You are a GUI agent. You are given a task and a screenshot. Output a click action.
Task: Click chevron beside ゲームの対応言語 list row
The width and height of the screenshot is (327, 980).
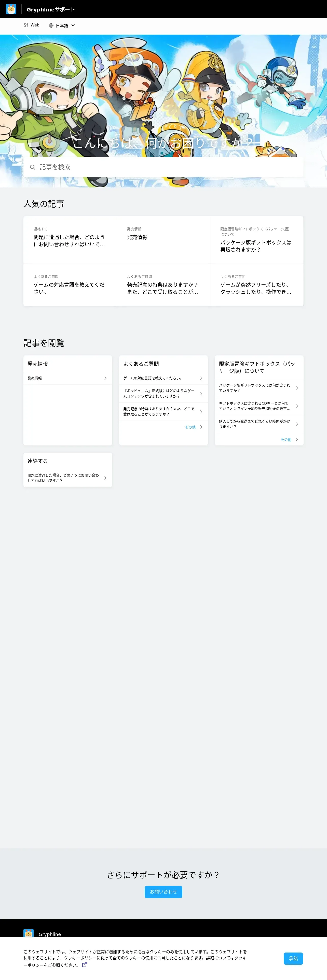pyautogui.click(x=201, y=378)
